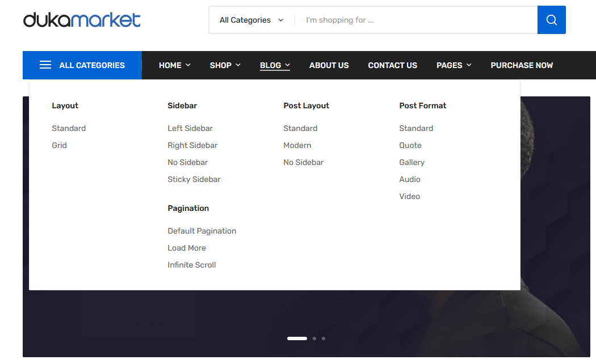Switch to the second carousel slide dot
Image resolution: width=596 pixels, height=364 pixels.
(314, 338)
